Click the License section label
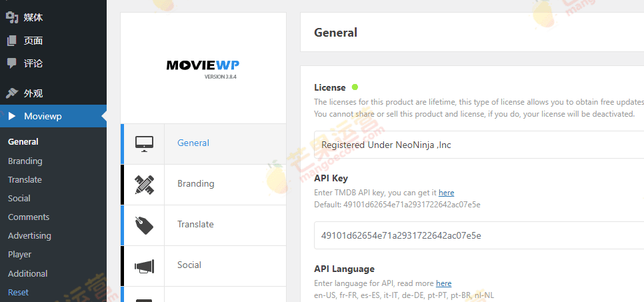This screenshot has width=644, height=302. point(330,87)
